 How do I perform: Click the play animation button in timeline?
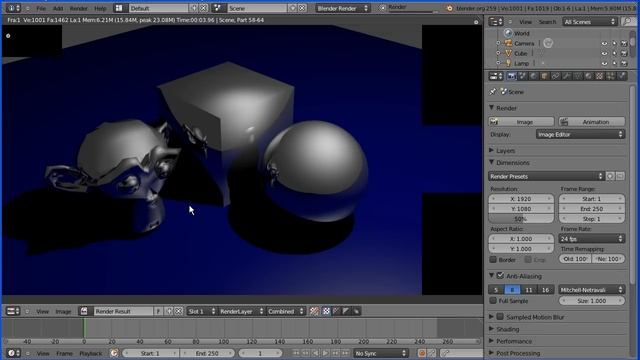[325, 353]
